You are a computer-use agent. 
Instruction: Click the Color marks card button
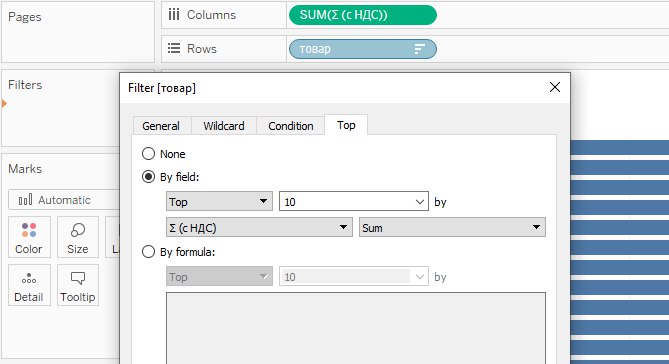(x=29, y=237)
